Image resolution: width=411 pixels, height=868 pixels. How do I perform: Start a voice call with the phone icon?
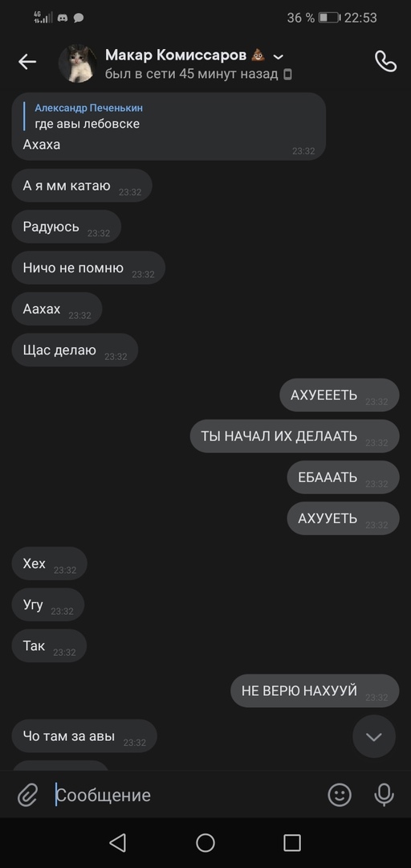click(x=385, y=61)
